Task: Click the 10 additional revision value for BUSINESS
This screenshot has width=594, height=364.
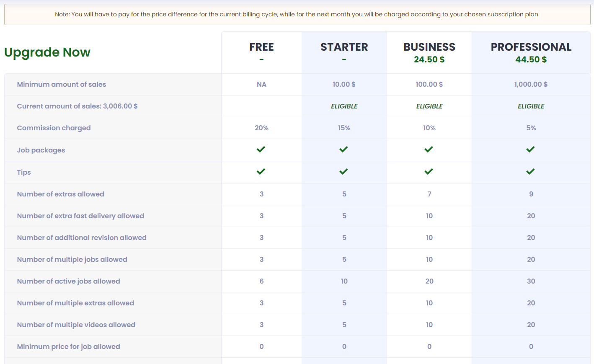Action: [429, 238]
